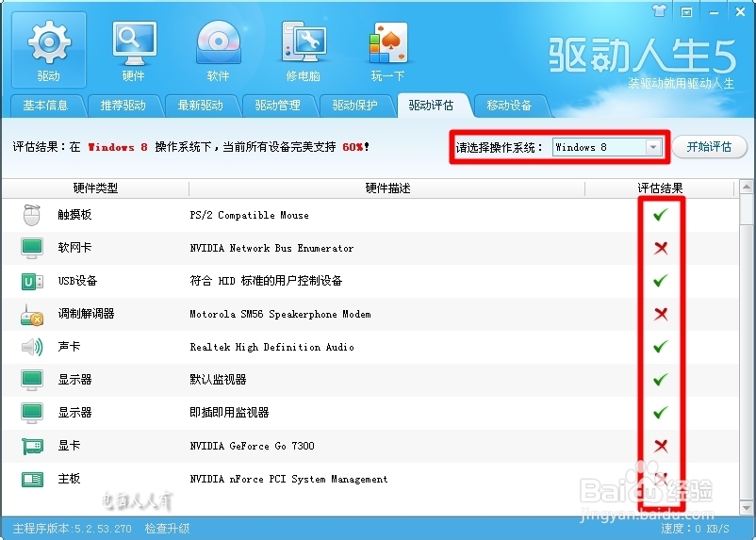The width and height of the screenshot is (756, 540).
Task: Switch to the 驱动保护 tab
Action: pos(354,106)
